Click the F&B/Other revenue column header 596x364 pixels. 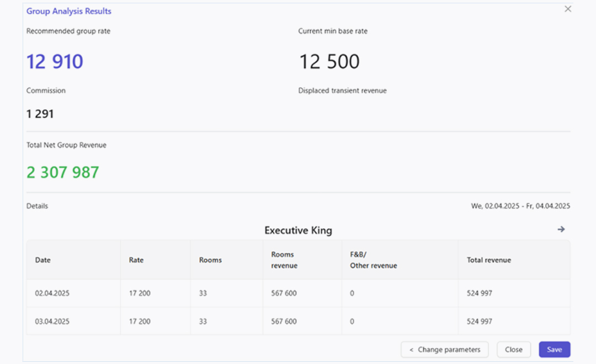[x=373, y=260]
